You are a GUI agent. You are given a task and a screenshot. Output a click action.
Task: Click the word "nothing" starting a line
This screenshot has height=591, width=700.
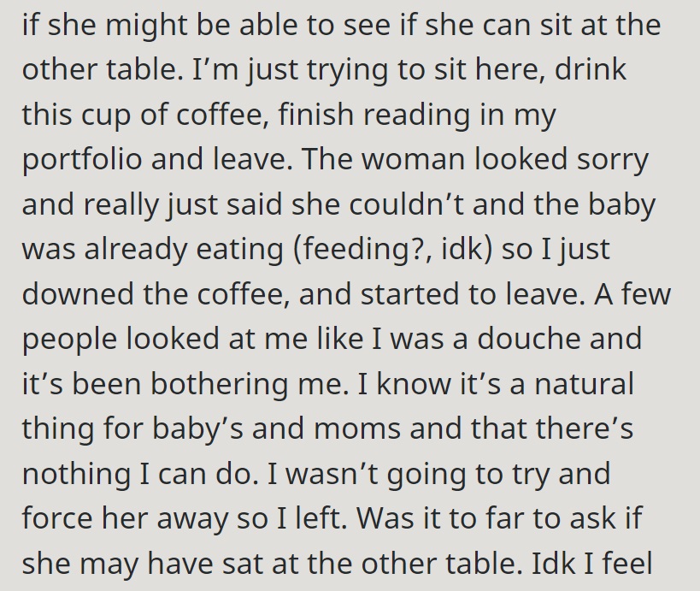click(76, 474)
